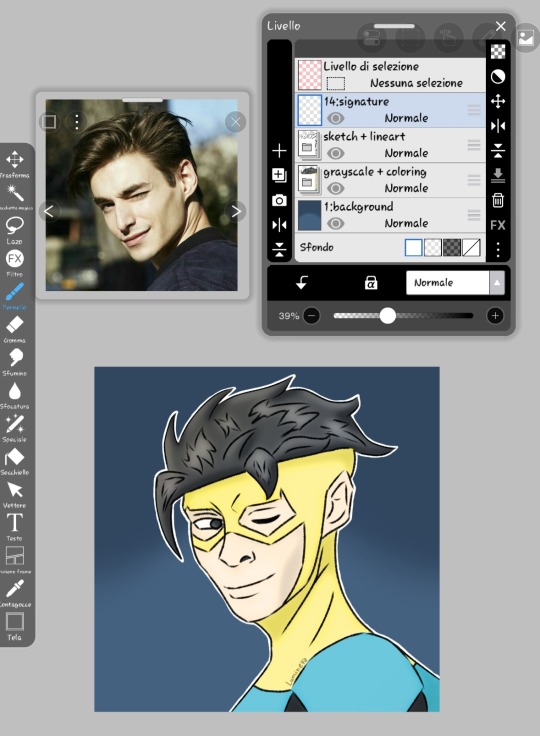This screenshot has height=736, width=540.
Task: Hide the 1:background layer
Action: pos(335,223)
